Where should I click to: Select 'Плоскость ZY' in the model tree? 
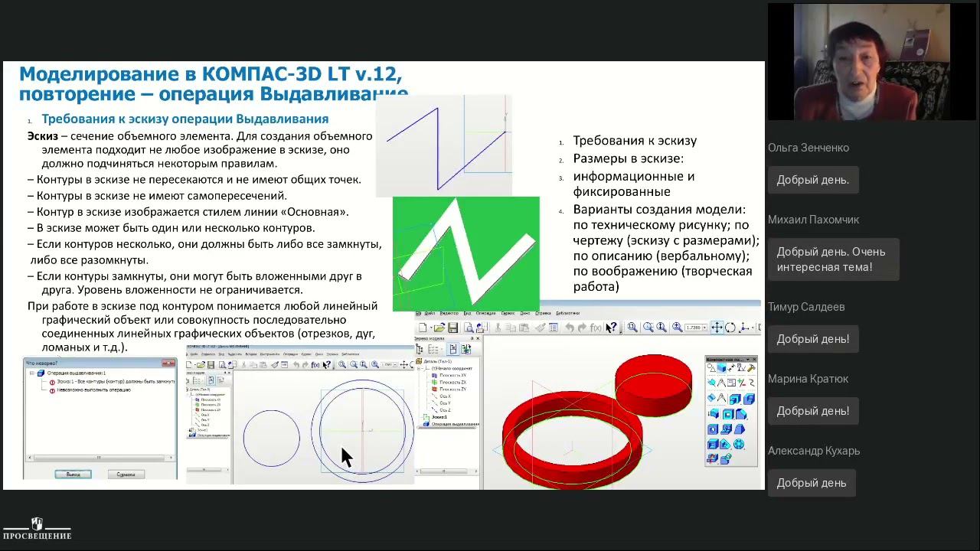coord(452,389)
